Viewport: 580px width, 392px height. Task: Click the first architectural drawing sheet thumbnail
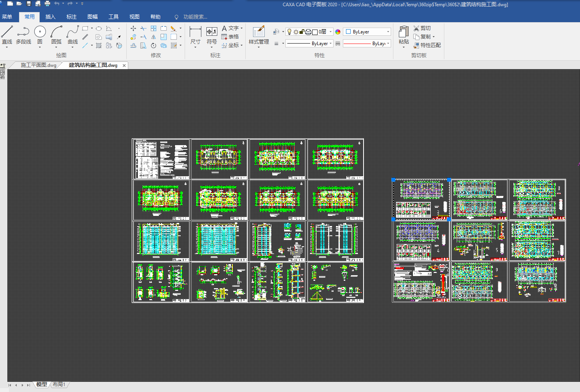(161, 159)
